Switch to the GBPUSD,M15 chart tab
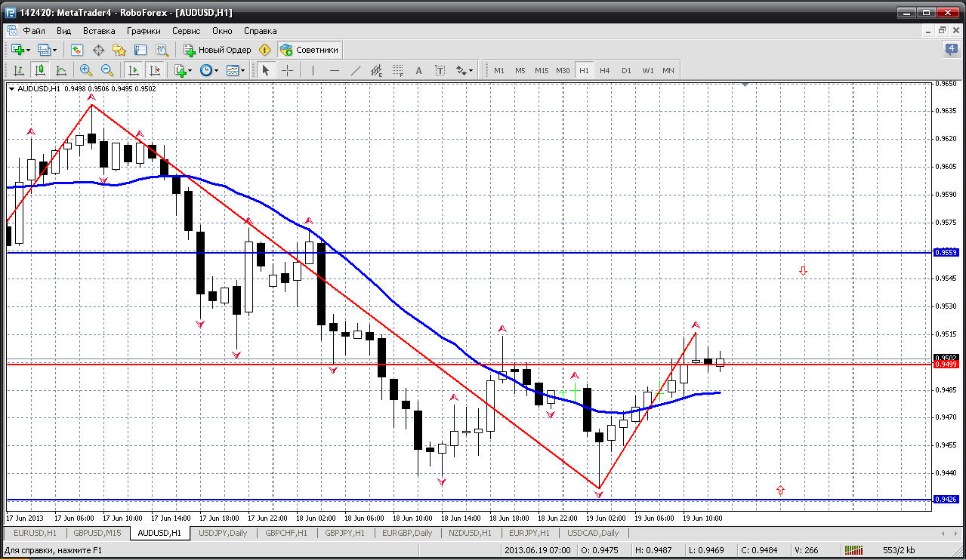The height and width of the screenshot is (560, 966). [97, 533]
